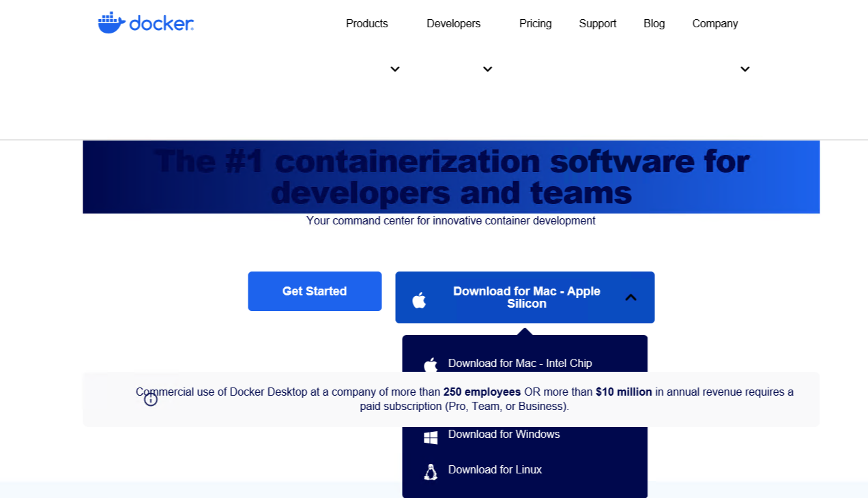Open the Company menu
Image resolution: width=868 pixels, height=498 pixels.
[x=714, y=23]
